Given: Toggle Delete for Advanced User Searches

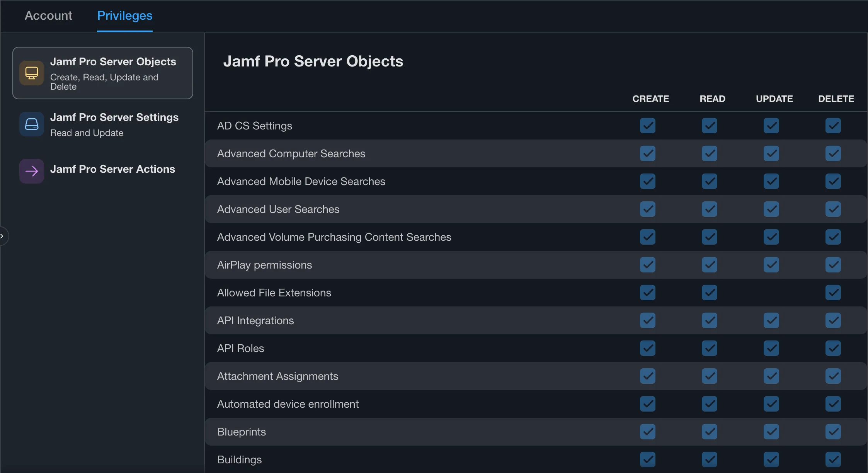Looking at the screenshot, I should click(x=833, y=209).
